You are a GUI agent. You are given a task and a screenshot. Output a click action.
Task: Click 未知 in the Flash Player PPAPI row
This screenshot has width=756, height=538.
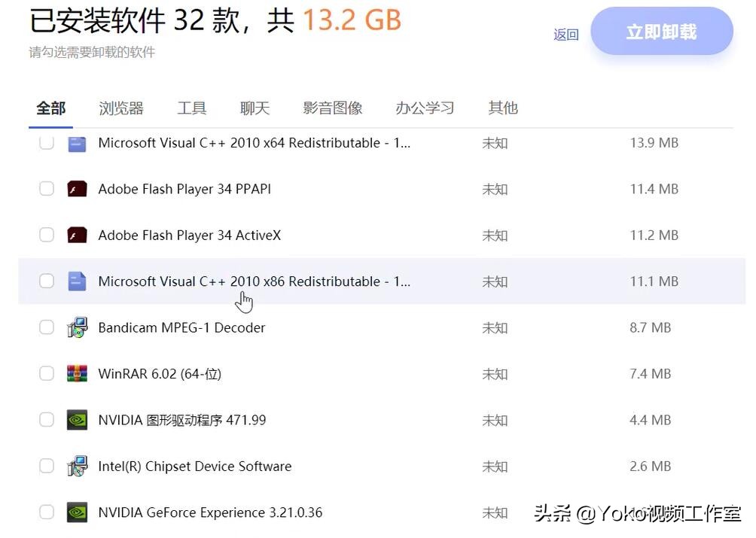pos(495,190)
